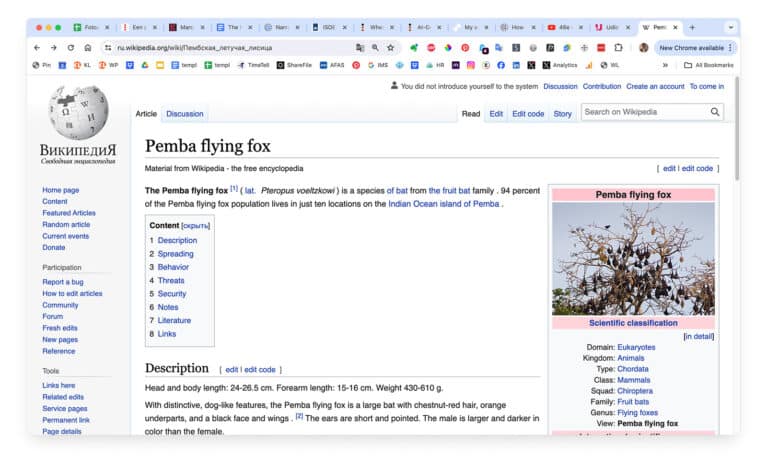767x470 pixels.
Task: Click the translate page icon in address bar
Action: coord(360,47)
